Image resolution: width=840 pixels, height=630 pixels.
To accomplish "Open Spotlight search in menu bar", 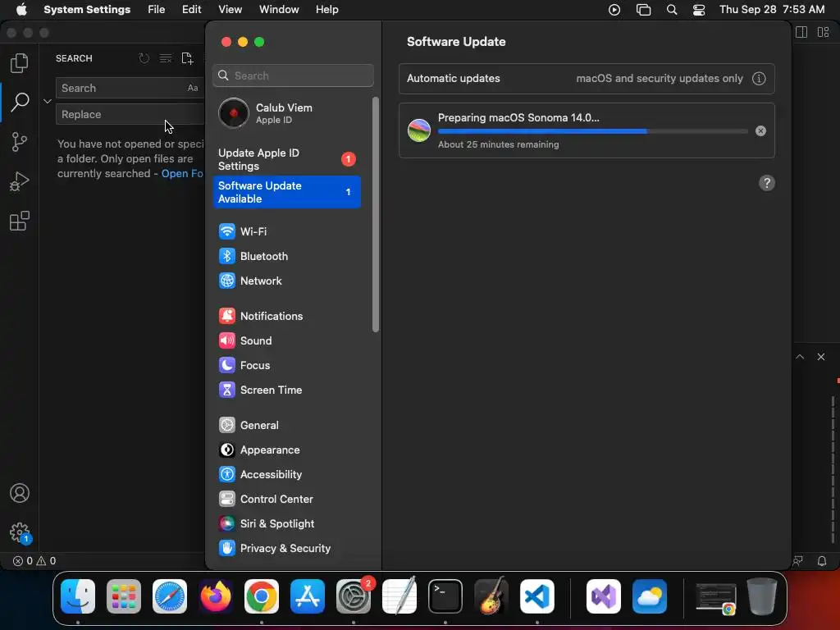I will (672, 10).
